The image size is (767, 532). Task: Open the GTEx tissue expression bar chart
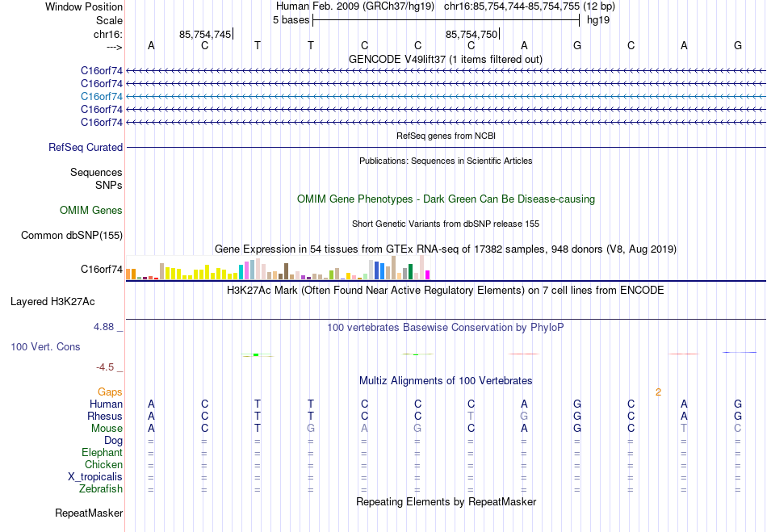click(278, 267)
